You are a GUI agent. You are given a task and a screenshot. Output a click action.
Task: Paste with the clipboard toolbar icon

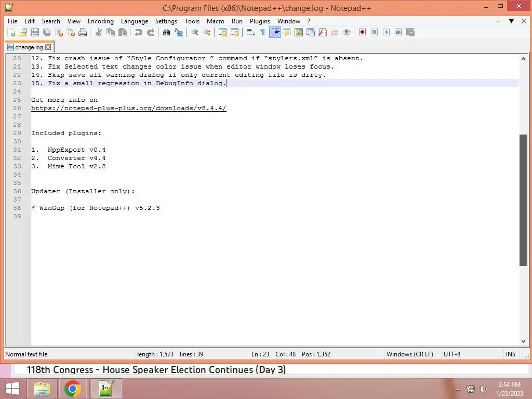(123, 32)
